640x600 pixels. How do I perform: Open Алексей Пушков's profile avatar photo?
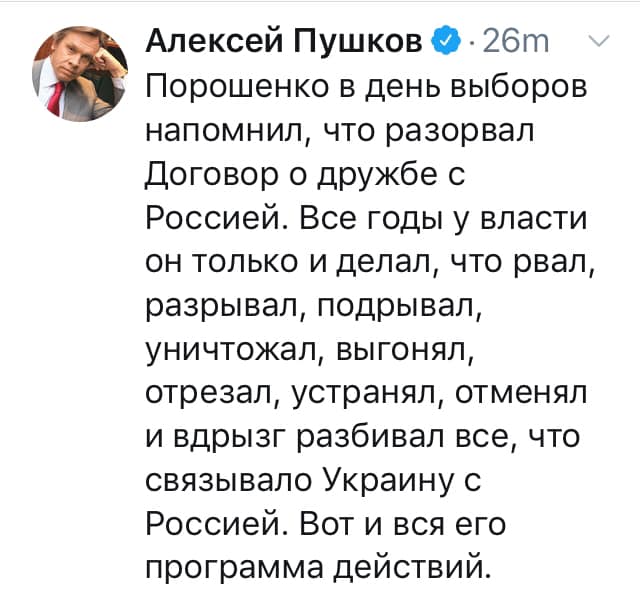80,74
